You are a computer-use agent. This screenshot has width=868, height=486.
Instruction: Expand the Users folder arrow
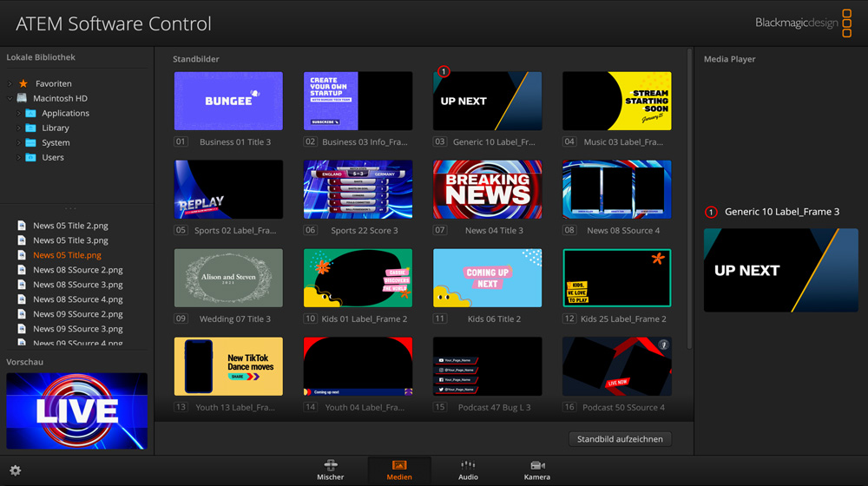coord(18,157)
